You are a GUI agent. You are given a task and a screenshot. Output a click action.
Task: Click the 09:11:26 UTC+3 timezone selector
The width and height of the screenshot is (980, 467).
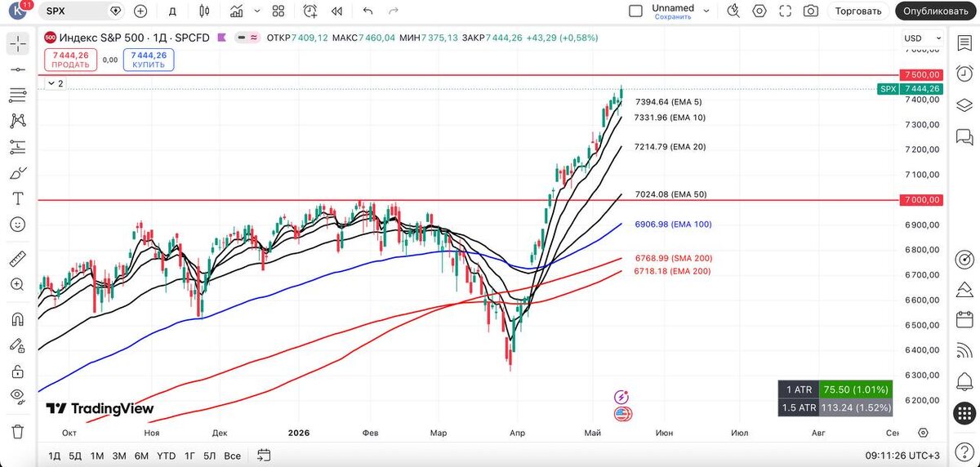[x=904, y=456]
